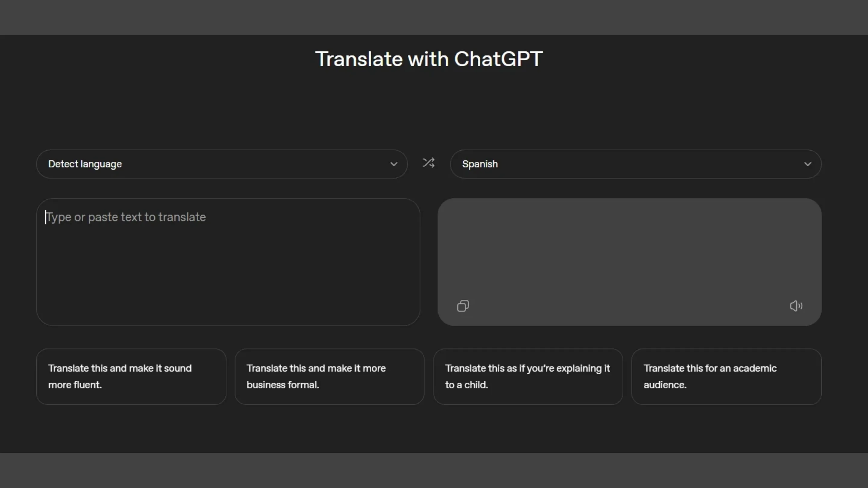This screenshot has width=868, height=488.
Task: Click the Spanish language label
Action: click(x=480, y=164)
